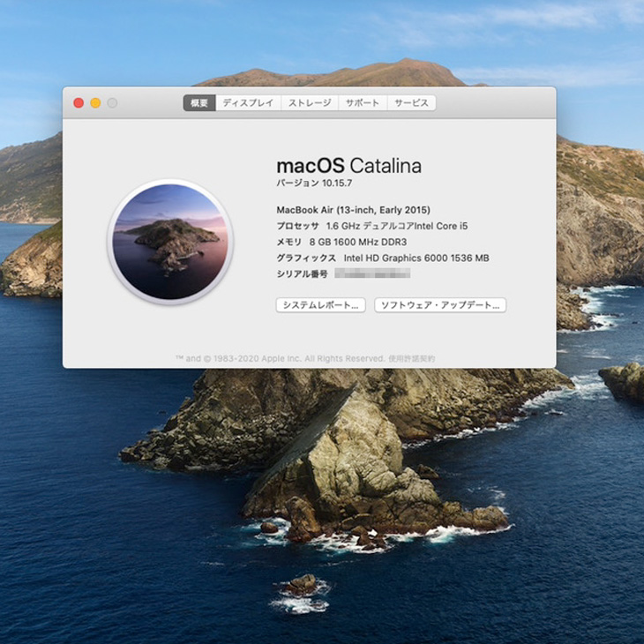Select the ストレージ tab
The width and height of the screenshot is (644, 644).
click(310, 102)
